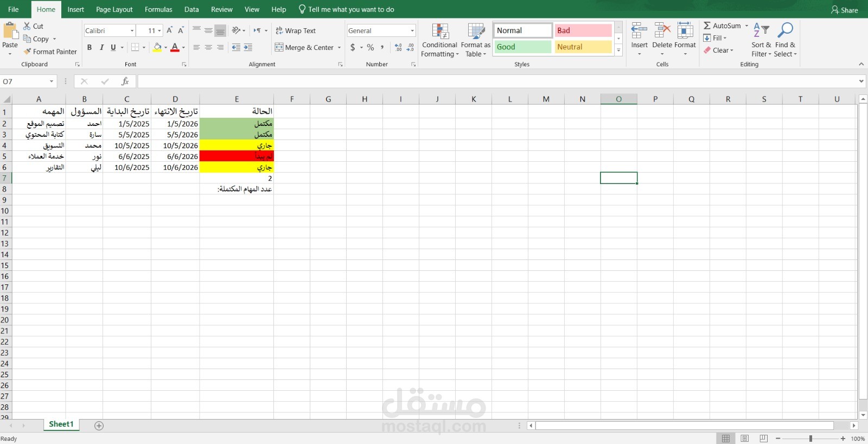
Task: Apply Percent Style format
Action: click(371, 47)
